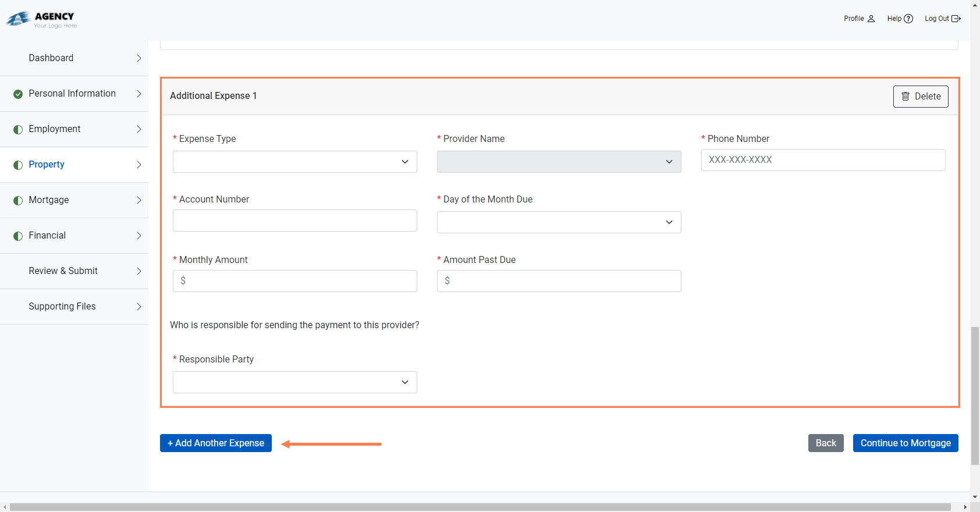Click into the Phone Number field
980x512 pixels.
[x=823, y=160]
